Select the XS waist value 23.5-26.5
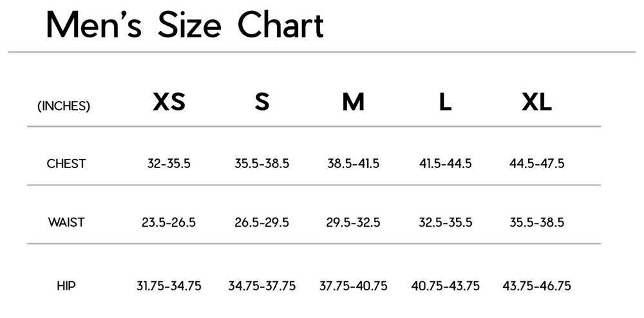Viewport: 644px width, 318px height. click(169, 223)
